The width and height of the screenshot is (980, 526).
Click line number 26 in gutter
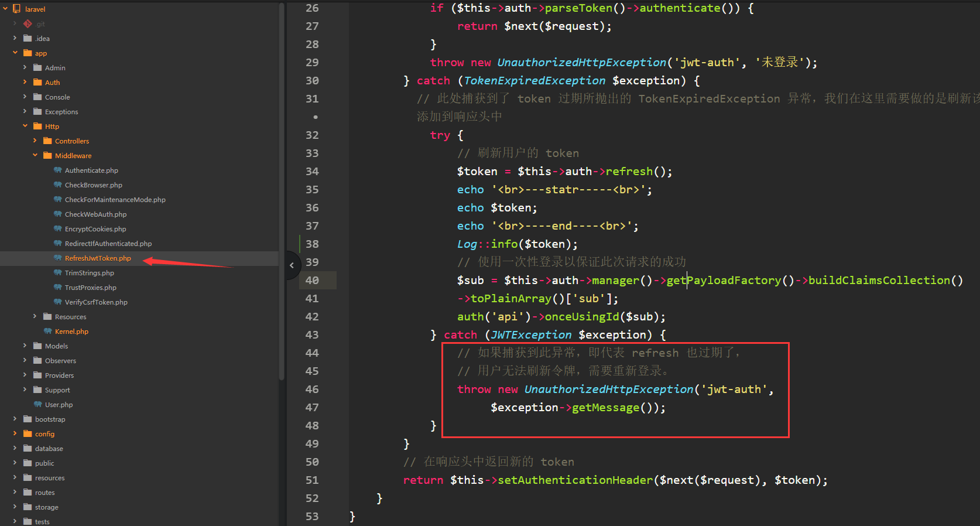click(312, 8)
